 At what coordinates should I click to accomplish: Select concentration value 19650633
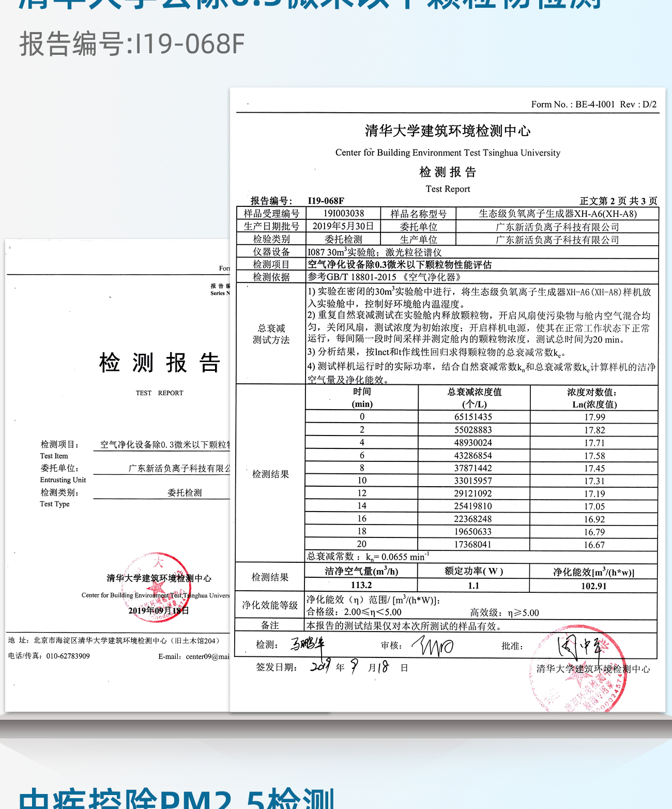tap(473, 532)
